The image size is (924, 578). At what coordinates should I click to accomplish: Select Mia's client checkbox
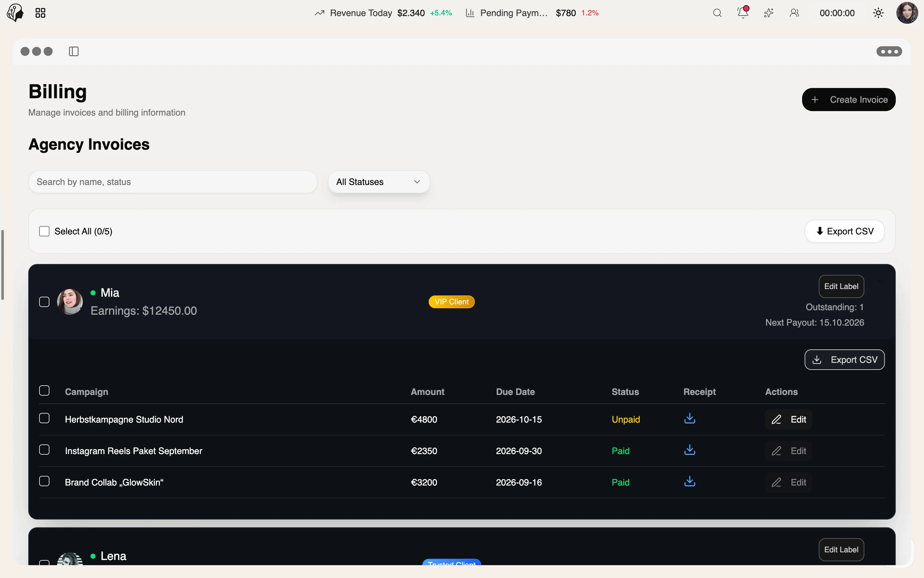[44, 302]
